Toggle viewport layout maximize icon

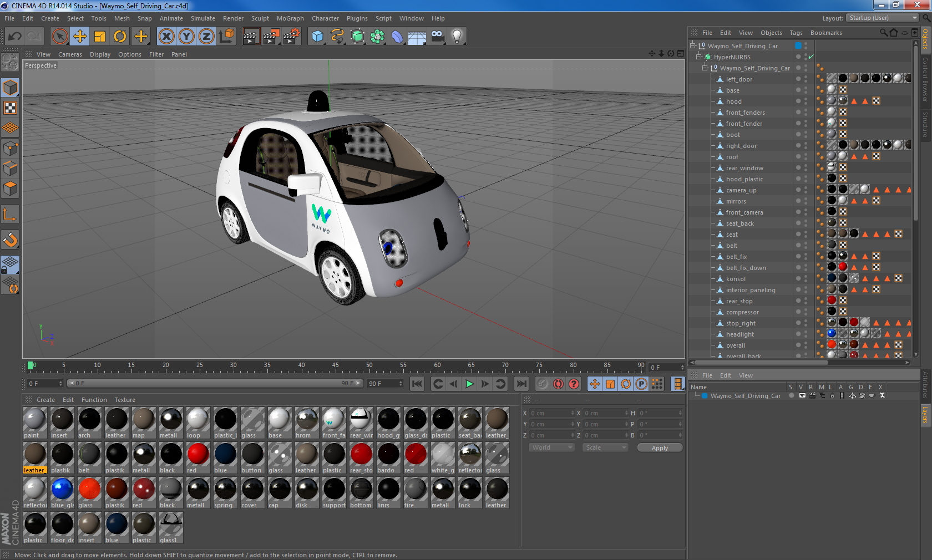point(681,54)
